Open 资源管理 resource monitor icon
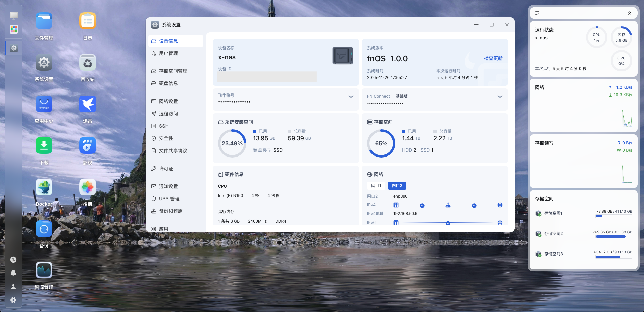Image resolution: width=644 pixels, height=312 pixels. pos(44,270)
